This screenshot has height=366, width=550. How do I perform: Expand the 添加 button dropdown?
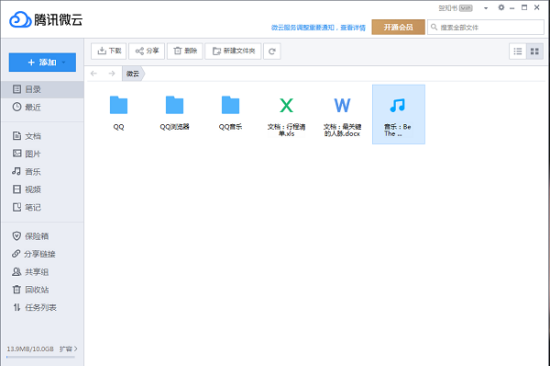click(x=64, y=62)
